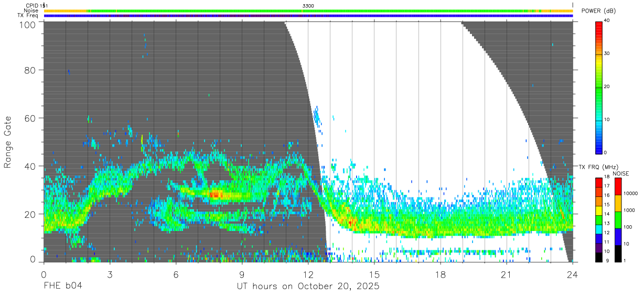Click the 21 hour tick on UT axis

(507, 274)
